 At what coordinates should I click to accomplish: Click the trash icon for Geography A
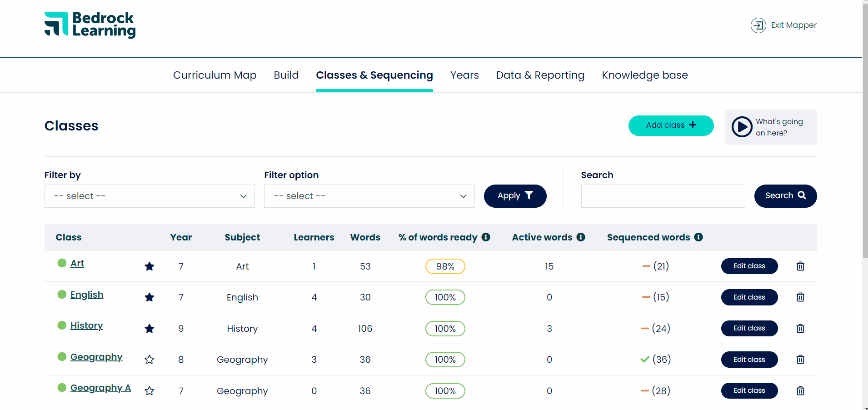(800, 390)
